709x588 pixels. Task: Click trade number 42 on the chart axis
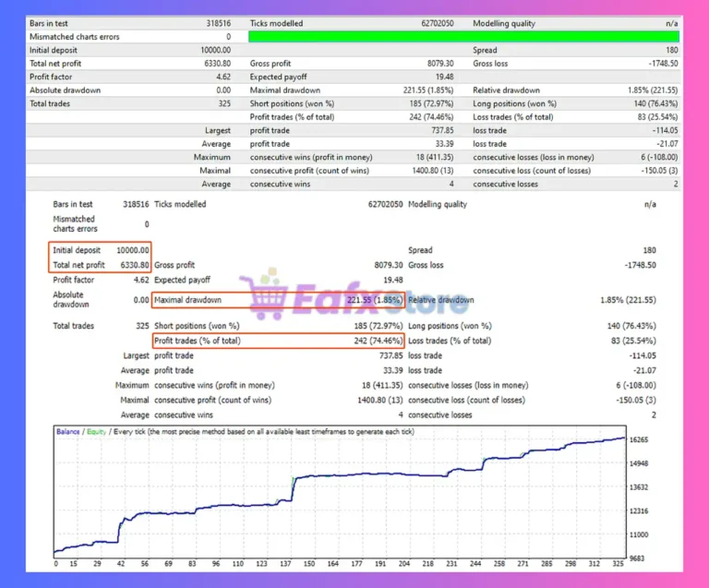[121, 564]
